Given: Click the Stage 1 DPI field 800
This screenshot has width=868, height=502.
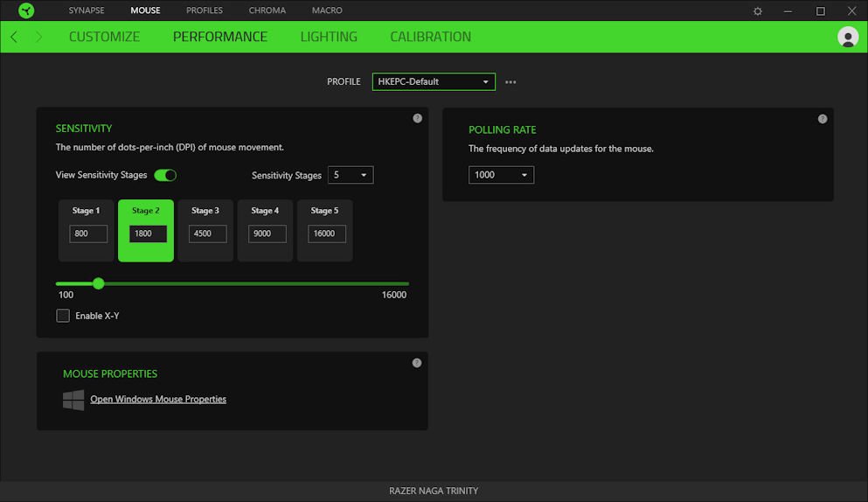Looking at the screenshot, I should tap(88, 234).
